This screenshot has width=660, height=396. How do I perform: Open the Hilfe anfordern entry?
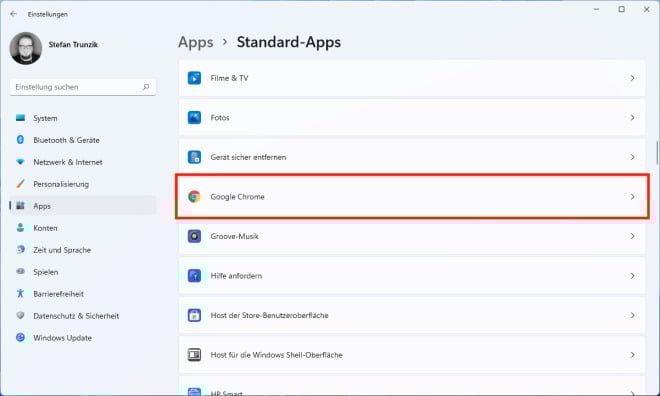pyautogui.click(x=412, y=276)
